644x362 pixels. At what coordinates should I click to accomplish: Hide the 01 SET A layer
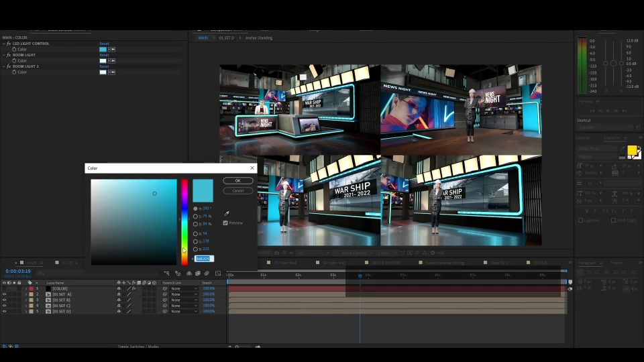pos(5,294)
